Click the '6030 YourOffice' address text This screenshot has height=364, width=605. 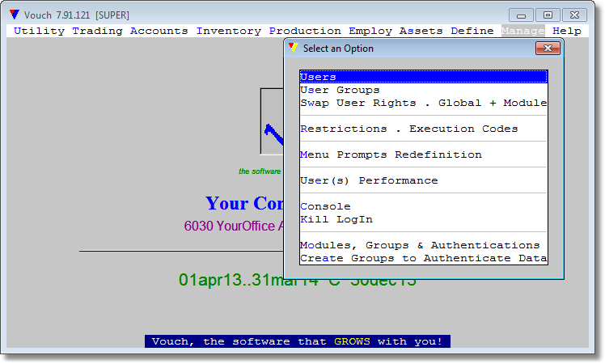click(x=234, y=226)
